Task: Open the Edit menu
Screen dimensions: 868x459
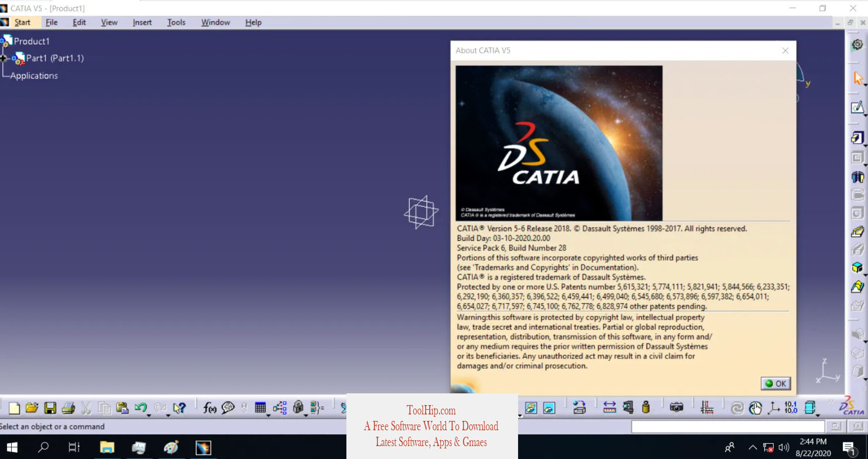Action: 79,22
